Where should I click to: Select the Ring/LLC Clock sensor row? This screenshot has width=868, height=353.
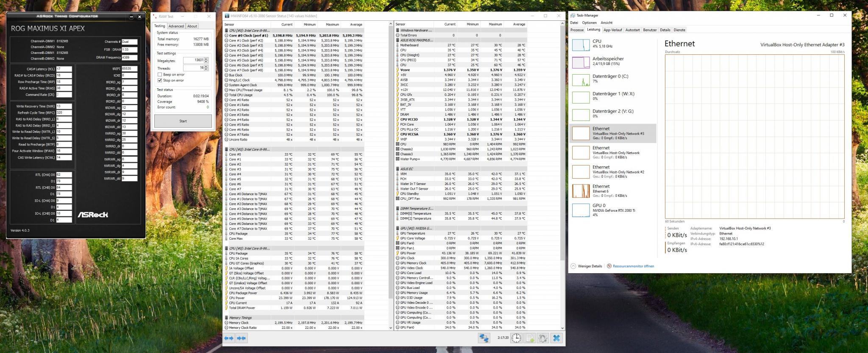click(x=294, y=80)
